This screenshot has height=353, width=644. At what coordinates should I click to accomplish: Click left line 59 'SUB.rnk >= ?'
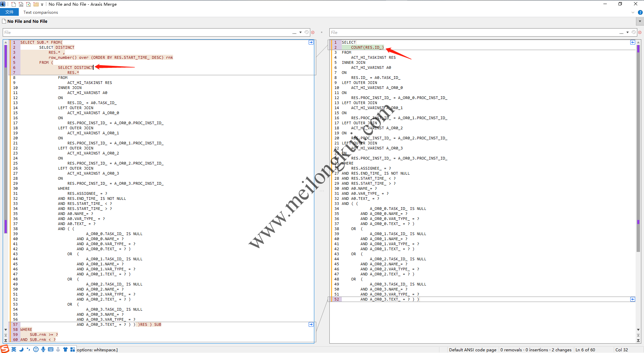(x=44, y=335)
